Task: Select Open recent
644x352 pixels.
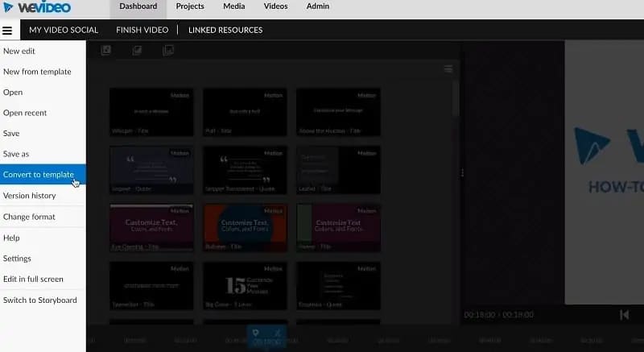Action: [x=43, y=113]
